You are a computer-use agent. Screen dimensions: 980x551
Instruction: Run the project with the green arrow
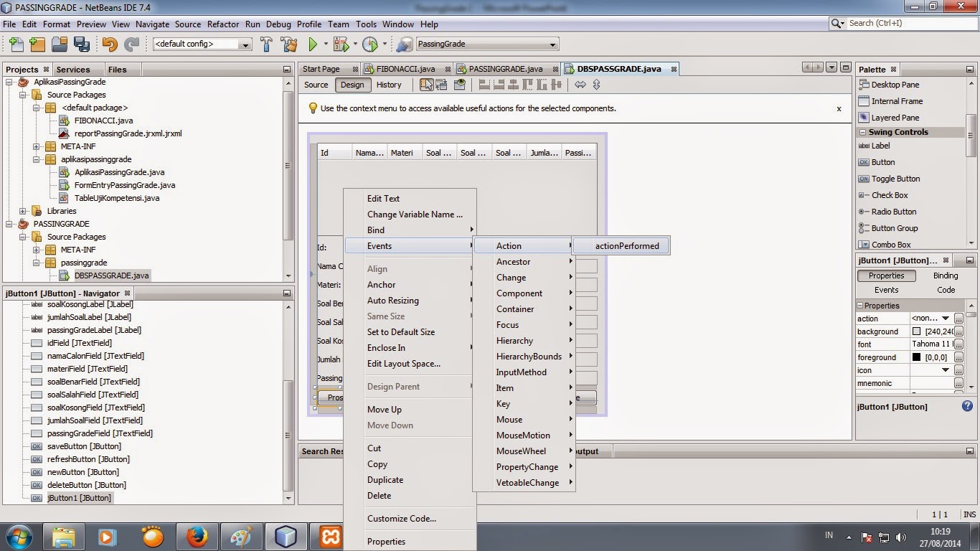[x=313, y=44]
